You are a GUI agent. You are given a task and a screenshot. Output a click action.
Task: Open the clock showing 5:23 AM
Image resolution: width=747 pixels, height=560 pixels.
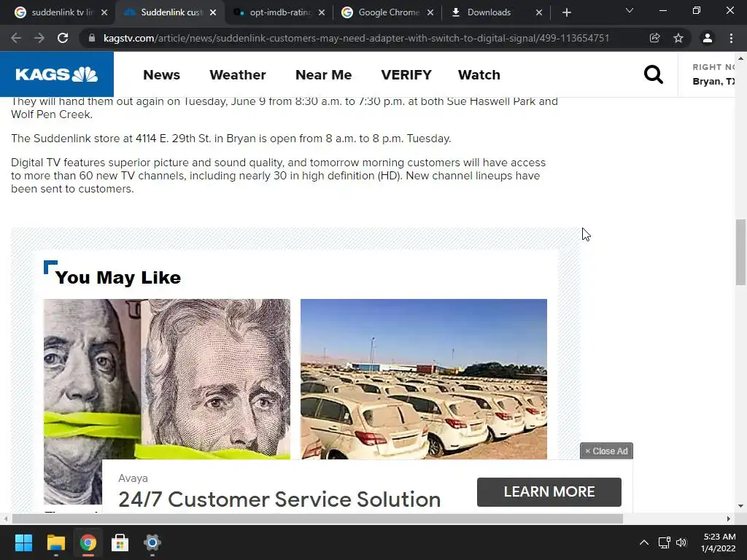[x=718, y=542]
